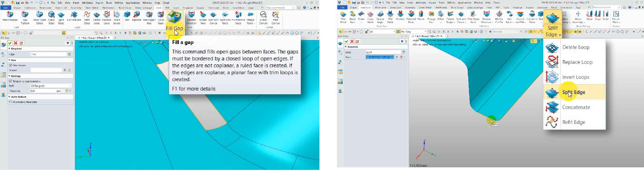Click the Fill Gap tool icon
644x186 pixels.
point(174,18)
